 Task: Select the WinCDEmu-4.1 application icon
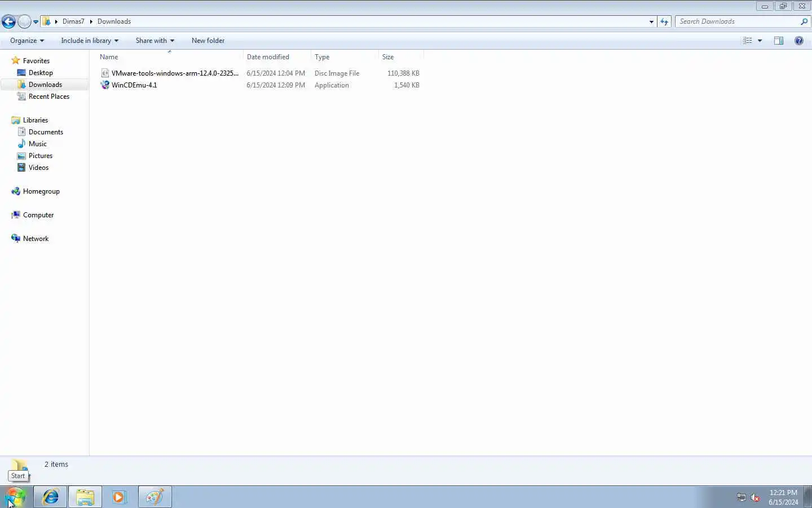[x=105, y=85]
